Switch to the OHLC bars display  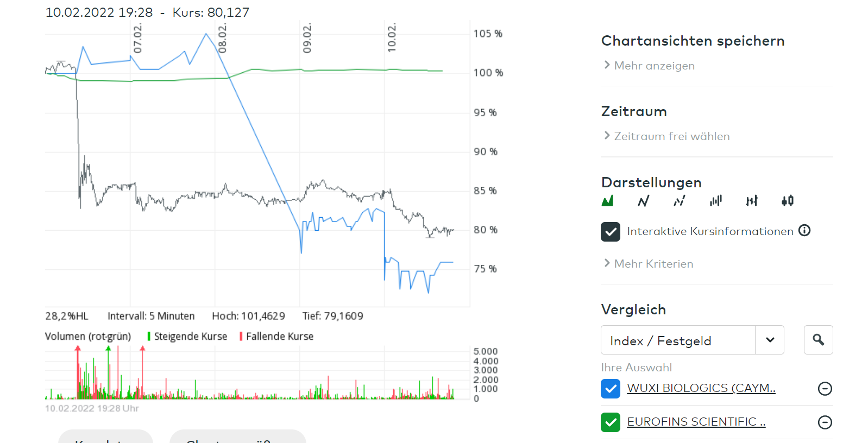pos(752,201)
